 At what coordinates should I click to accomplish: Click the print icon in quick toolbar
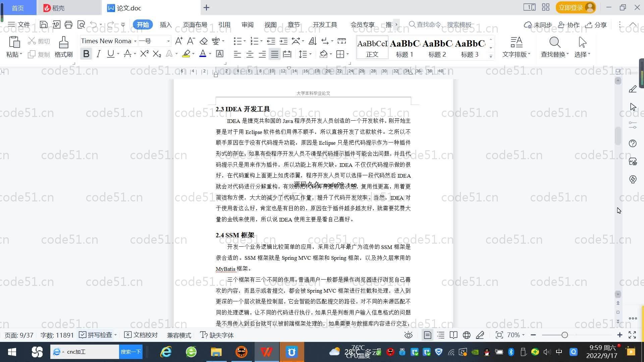(68, 24)
